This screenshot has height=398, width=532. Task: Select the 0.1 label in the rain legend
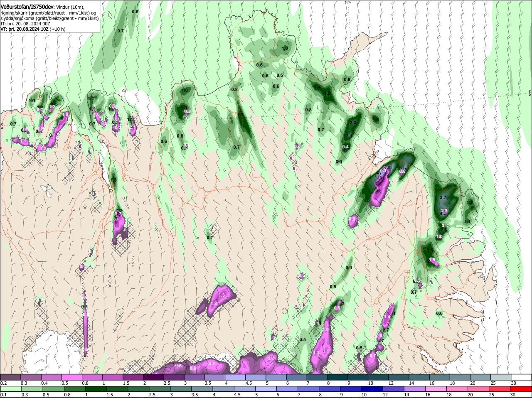3,395
